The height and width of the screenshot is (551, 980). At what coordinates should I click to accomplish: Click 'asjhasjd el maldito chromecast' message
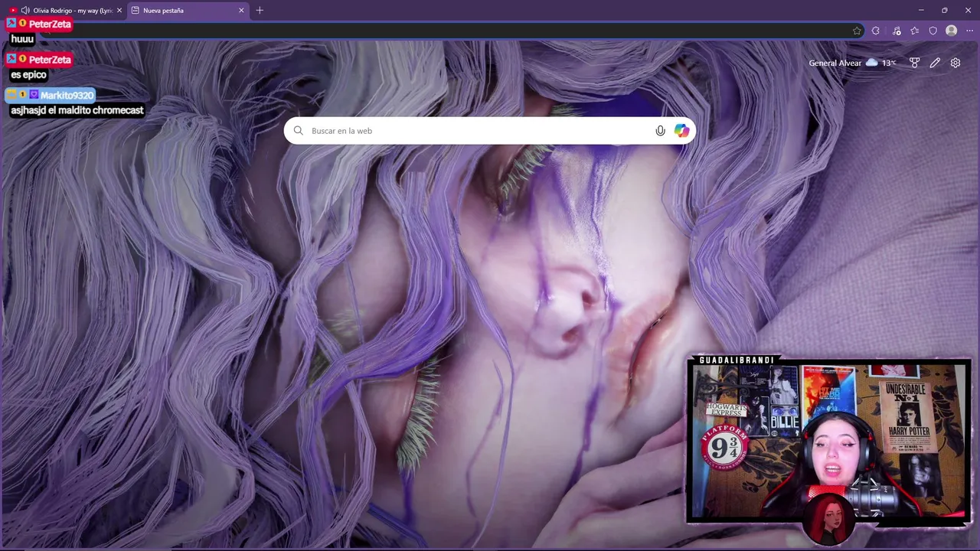pos(77,110)
